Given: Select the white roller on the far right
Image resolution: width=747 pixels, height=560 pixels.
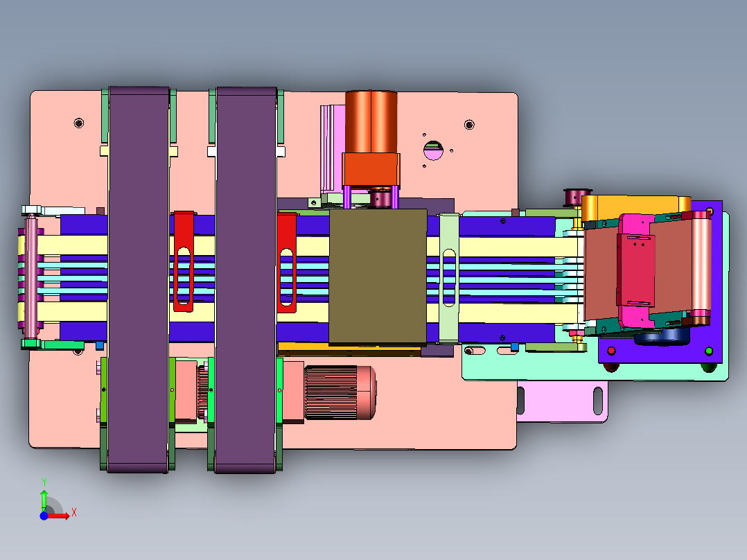Looking at the screenshot, I should (701, 265).
